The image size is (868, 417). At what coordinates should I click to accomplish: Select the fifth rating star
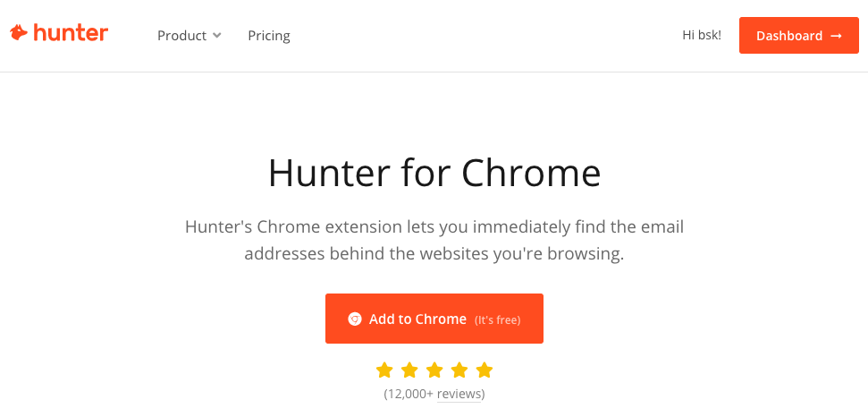485,370
